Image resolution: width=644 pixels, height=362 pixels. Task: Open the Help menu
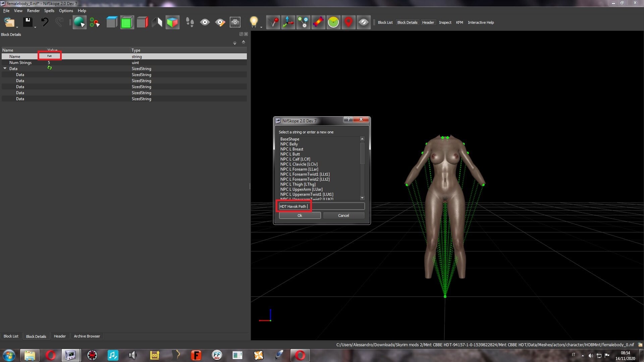tap(82, 11)
